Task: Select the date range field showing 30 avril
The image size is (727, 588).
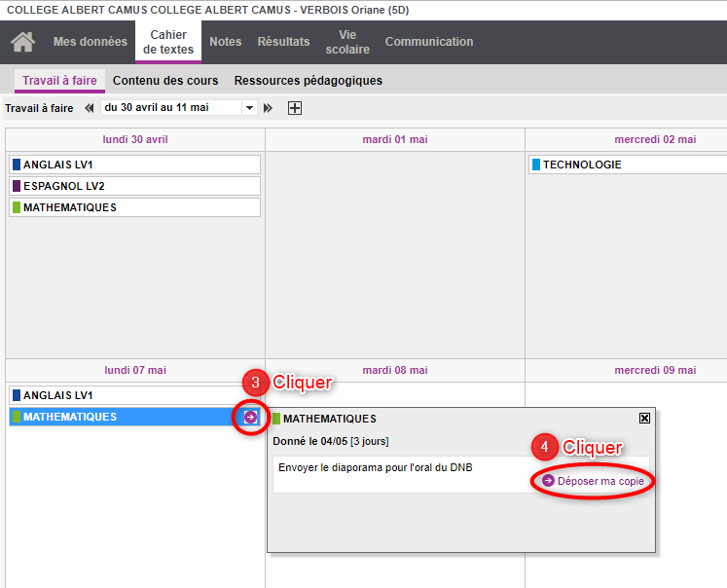Action: [170, 108]
